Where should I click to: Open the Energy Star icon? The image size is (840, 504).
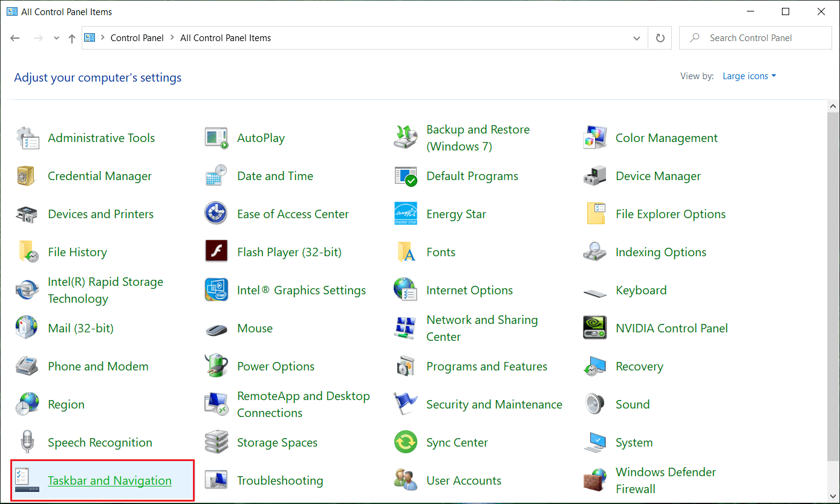[x=406, y=214]
